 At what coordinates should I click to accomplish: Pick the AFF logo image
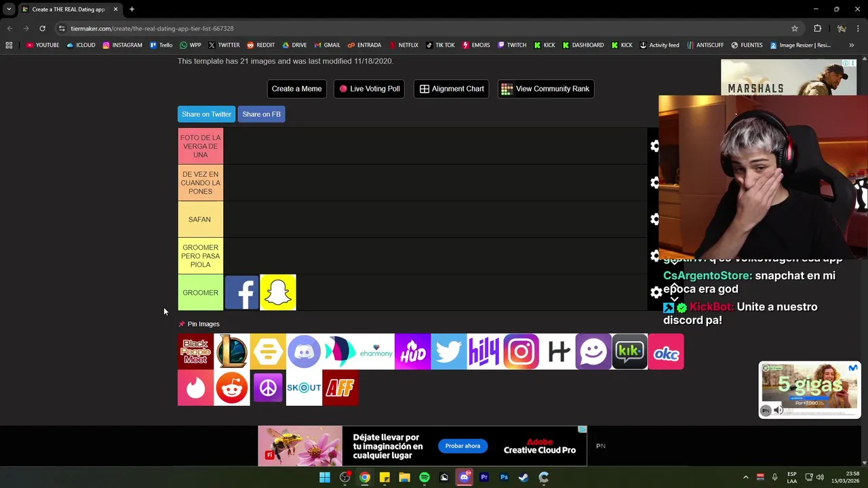[340, 388]
